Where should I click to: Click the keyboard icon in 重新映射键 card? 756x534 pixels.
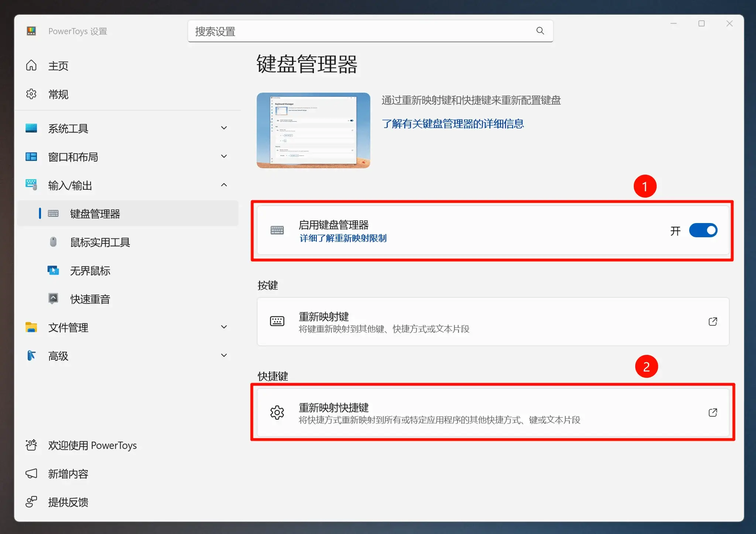[277, 321]
